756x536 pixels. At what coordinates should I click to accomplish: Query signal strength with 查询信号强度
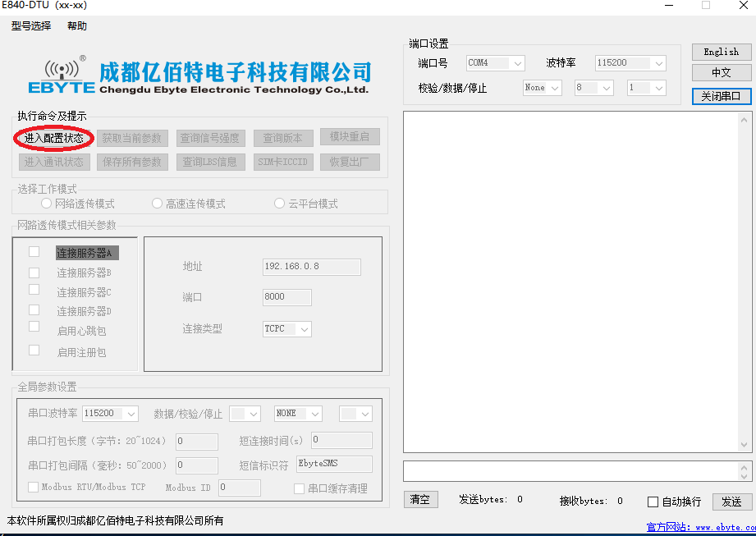pyautogui.click(x=212, y=137)
